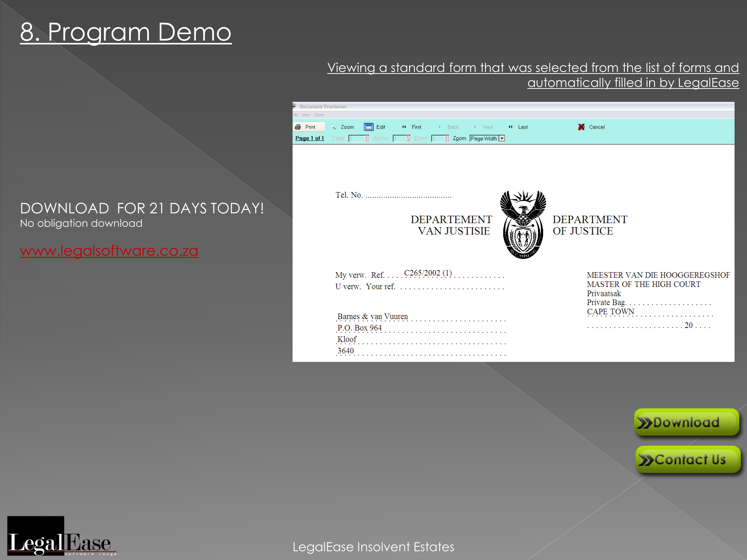Viewport: 747px width, 560px height.
Task: Increase the Down stepper value
Action: [x=446, y=137]
